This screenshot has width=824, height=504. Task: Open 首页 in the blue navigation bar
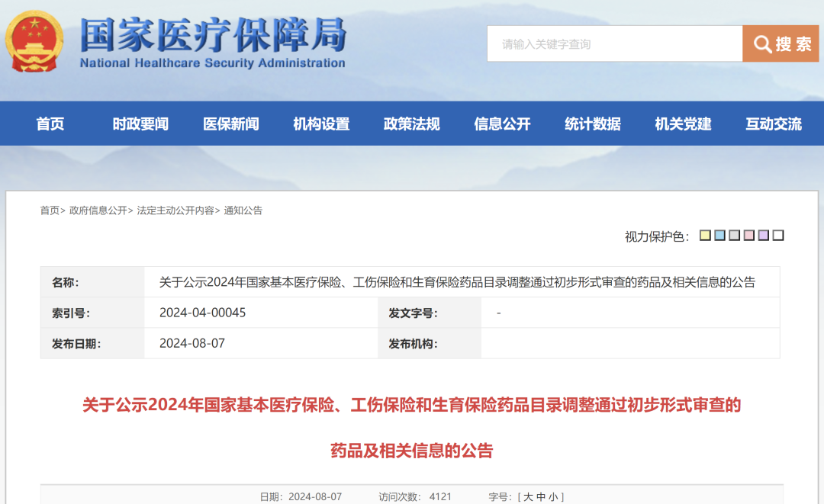(x=50, y=124)
